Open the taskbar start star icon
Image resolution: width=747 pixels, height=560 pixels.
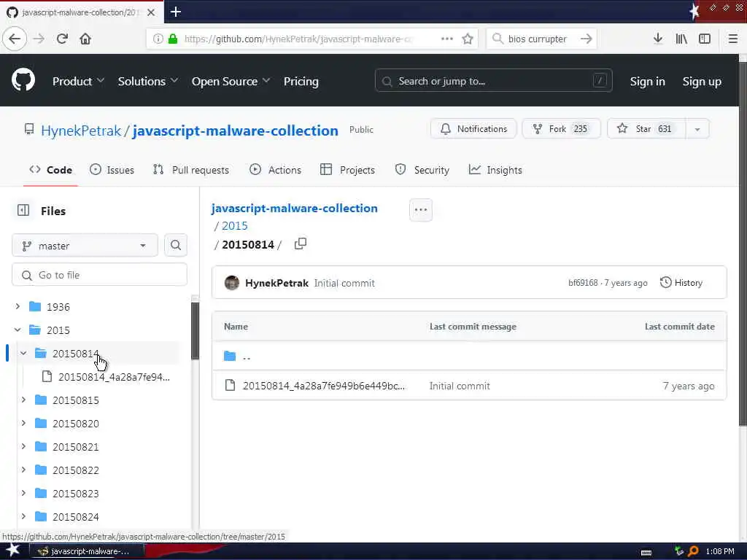pyautogui.click(x=13, y=551)
